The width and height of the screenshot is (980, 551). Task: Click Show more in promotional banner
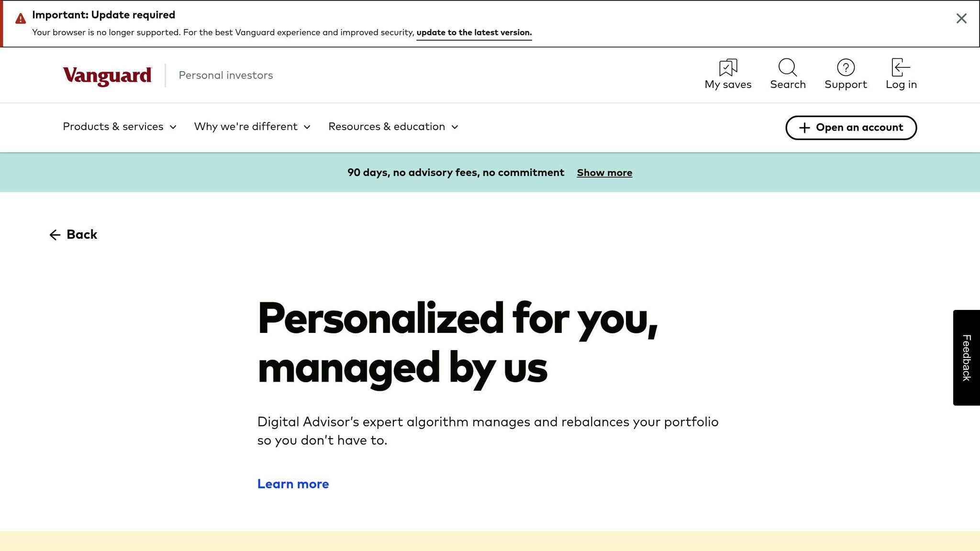(604, 172)
